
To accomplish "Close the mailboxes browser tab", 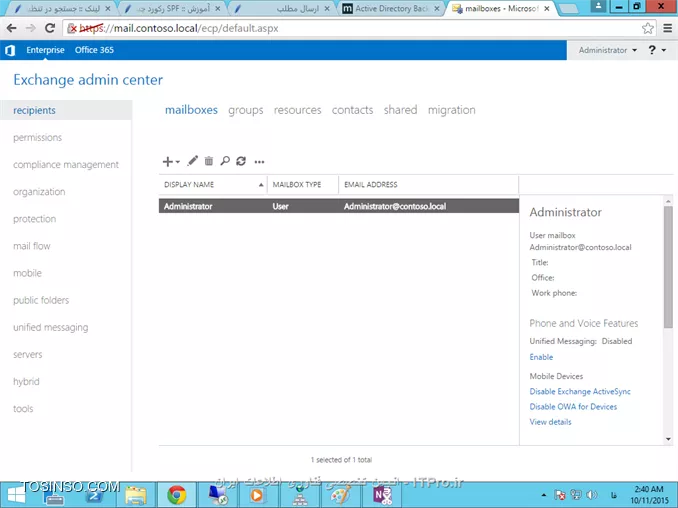I will click(x=547, y=9).
